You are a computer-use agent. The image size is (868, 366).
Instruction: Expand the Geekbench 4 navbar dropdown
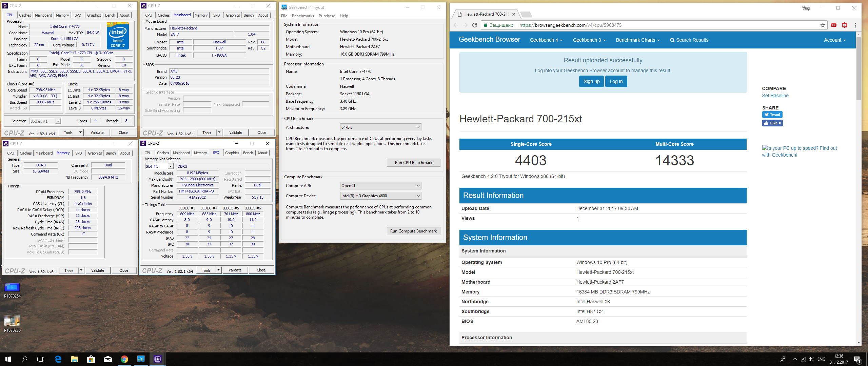tap(546, 40)
